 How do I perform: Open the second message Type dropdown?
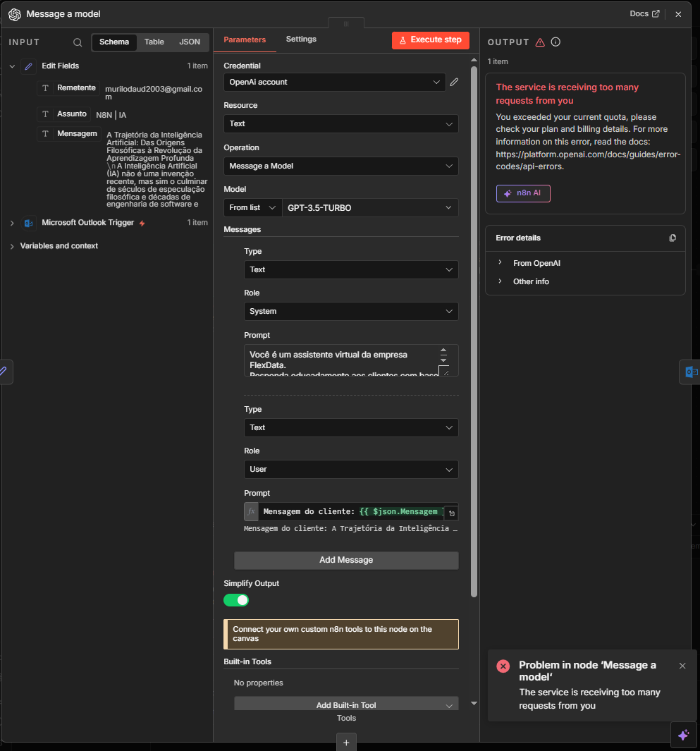pos(351,428)
